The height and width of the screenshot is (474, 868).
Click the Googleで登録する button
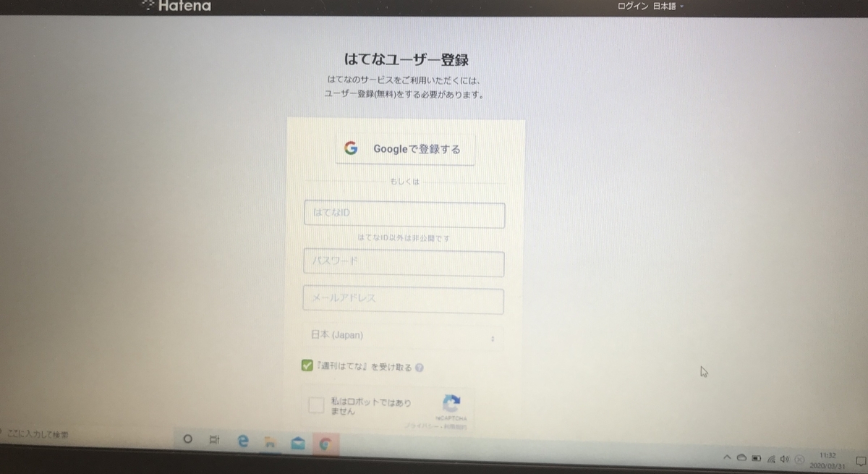[405, 149]
